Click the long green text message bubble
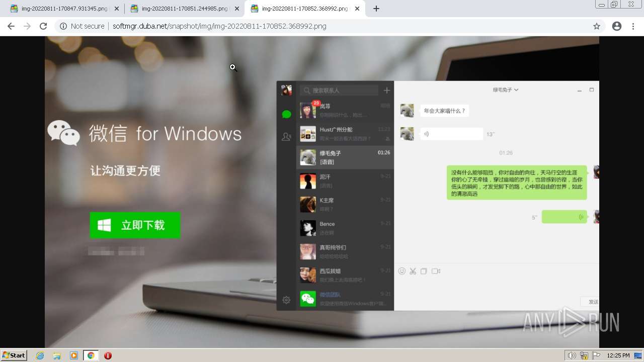644x362 pixels. pos(517,183)
